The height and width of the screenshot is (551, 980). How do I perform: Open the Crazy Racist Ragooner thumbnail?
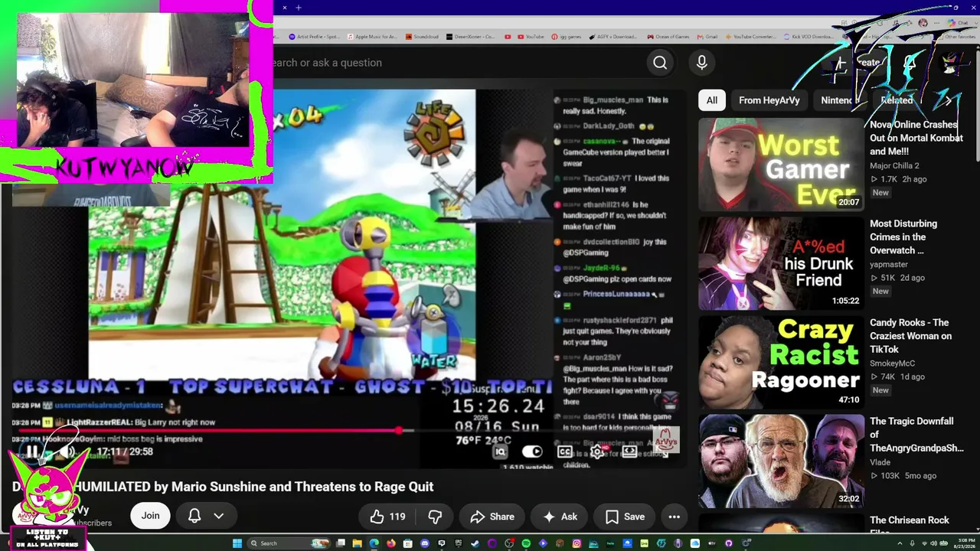click(781, 361)
